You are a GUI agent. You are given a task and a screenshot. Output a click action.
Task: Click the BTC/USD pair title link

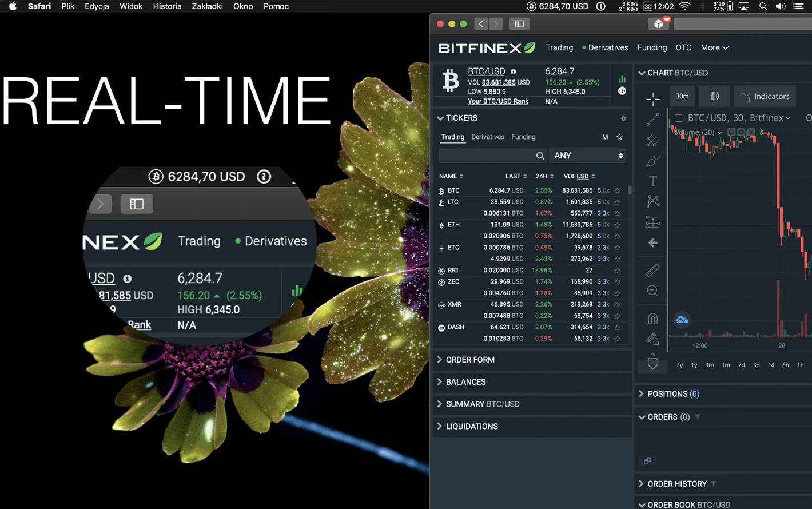coord(487,71)
